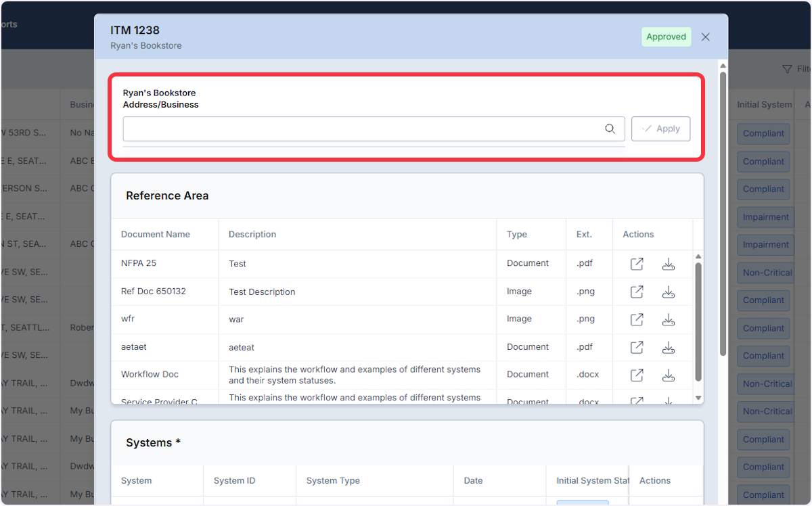The width and height of the screenshot is (812, 506).
Task: Click the Systems section heading
Action: 153,442
